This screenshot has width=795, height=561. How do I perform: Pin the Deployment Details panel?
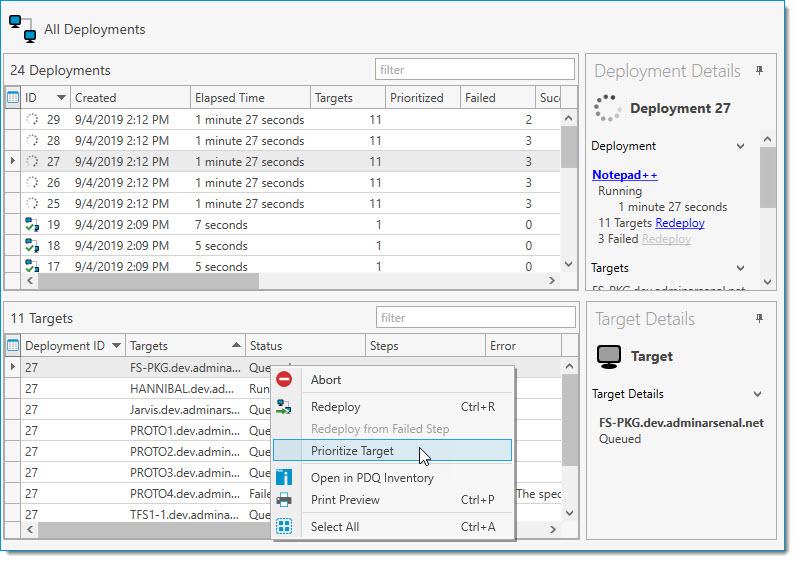759,71
